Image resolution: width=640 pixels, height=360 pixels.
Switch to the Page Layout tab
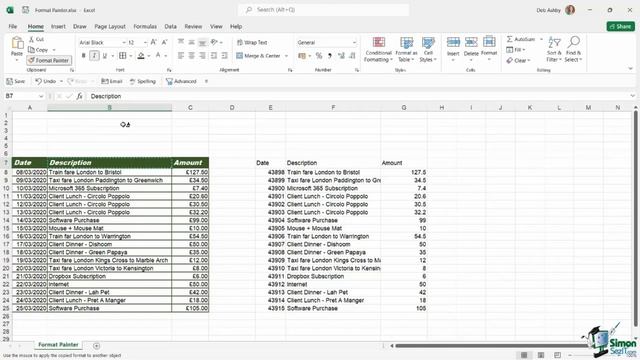110,27
